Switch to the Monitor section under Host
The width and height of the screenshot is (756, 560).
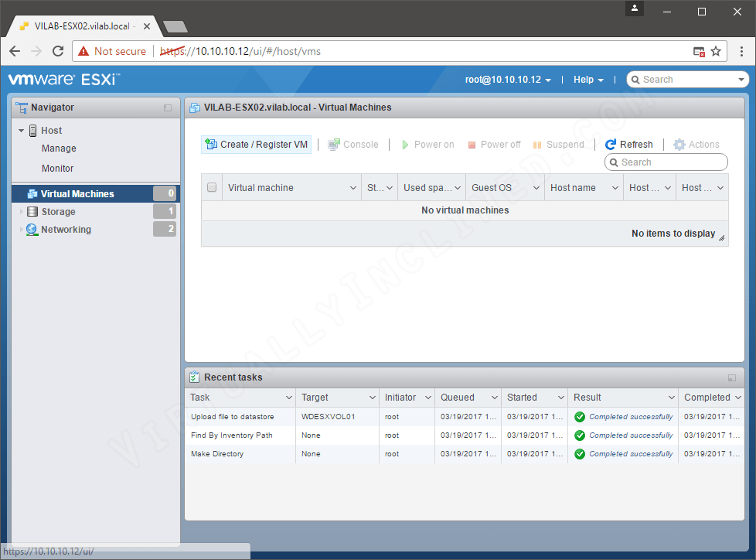pyautogui.click(x=57, y=168)
